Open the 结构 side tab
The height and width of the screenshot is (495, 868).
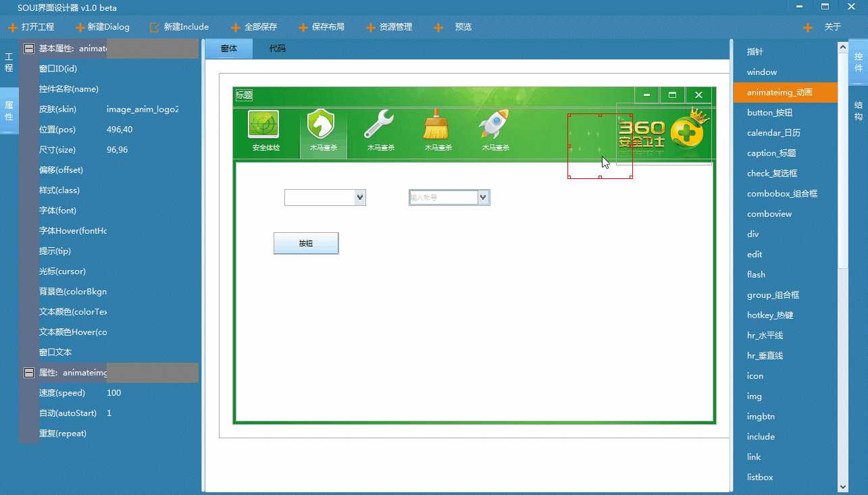click(x=859, y=111)
